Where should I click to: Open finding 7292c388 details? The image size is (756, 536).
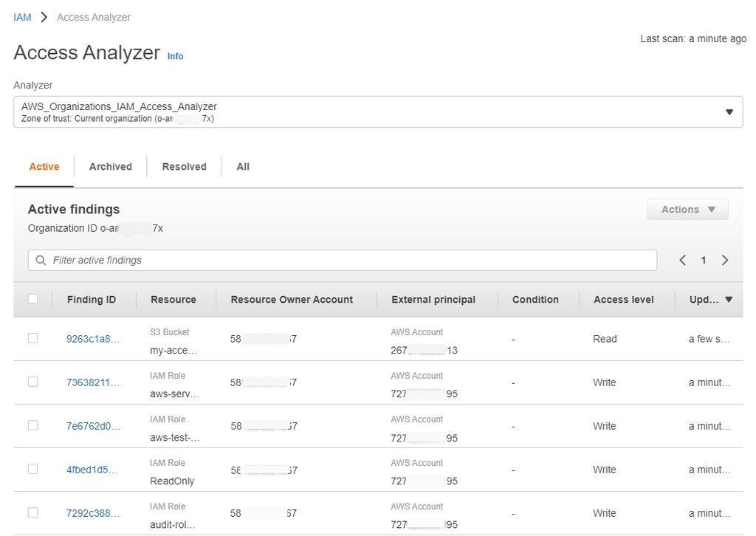92,513
